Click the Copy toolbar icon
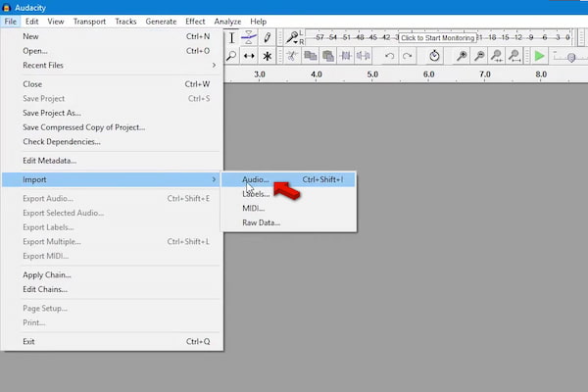588x392 pixels. (x=310, y=56)
